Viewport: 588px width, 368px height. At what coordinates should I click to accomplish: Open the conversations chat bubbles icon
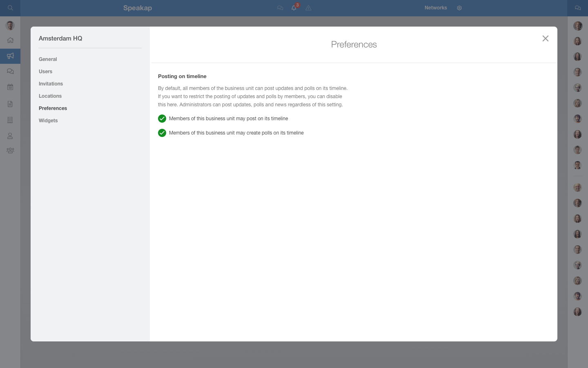10,71
